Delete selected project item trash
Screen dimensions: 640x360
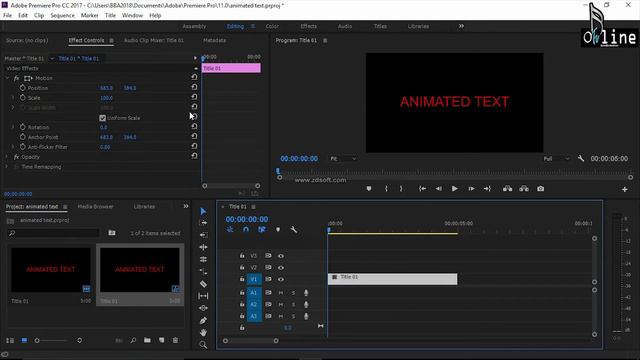point(175,340)
